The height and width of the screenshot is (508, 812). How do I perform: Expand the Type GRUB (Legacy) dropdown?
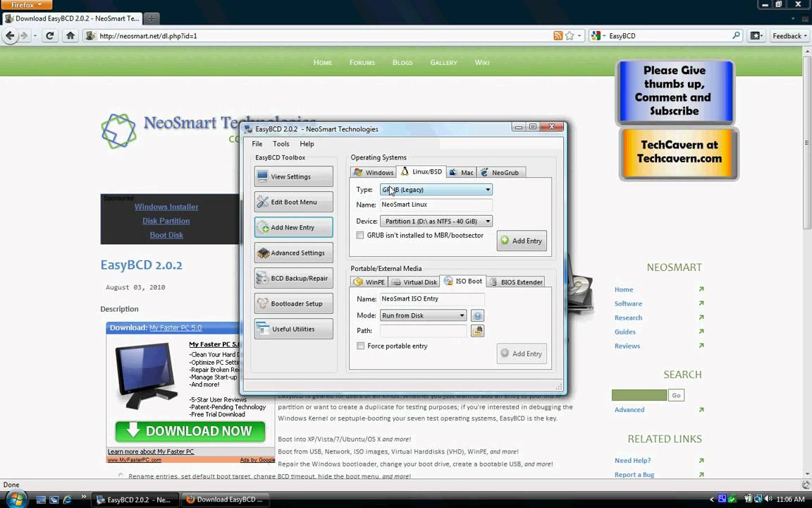tap(436, 190)
